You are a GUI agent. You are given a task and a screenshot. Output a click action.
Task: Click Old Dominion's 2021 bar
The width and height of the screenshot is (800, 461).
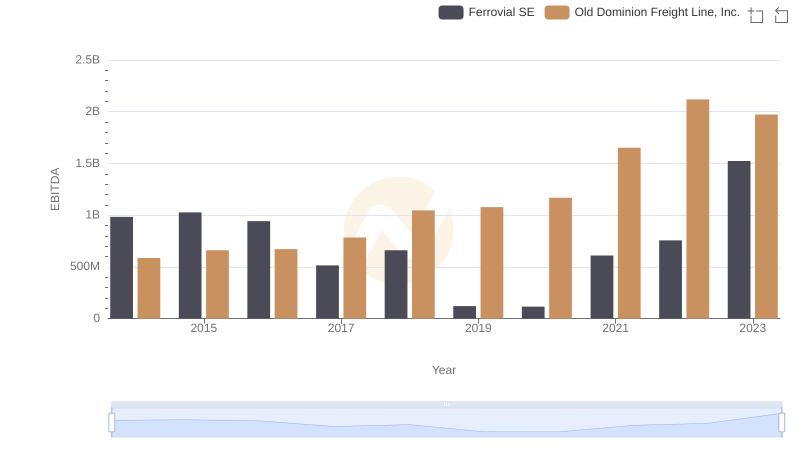[629, 233]
